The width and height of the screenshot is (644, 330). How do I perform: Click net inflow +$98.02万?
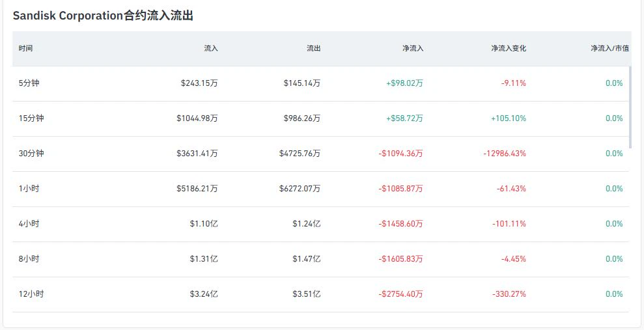(404, 83)
